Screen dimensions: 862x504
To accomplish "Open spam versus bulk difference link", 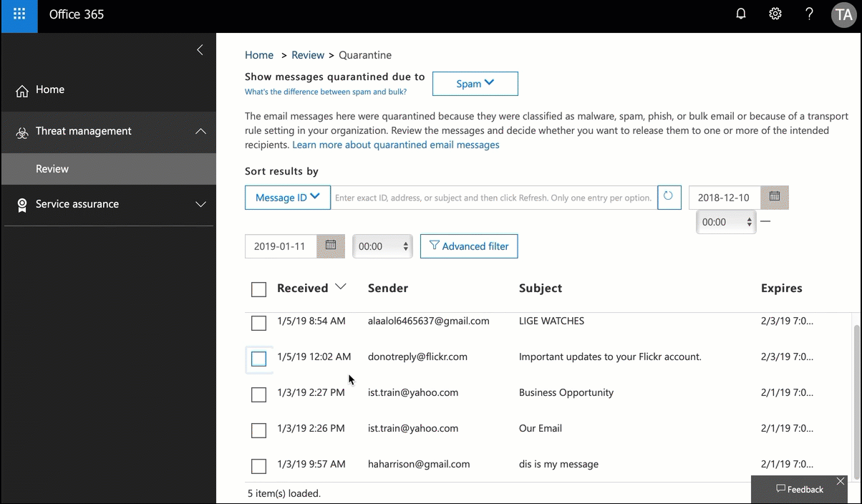I will (326, 92).
